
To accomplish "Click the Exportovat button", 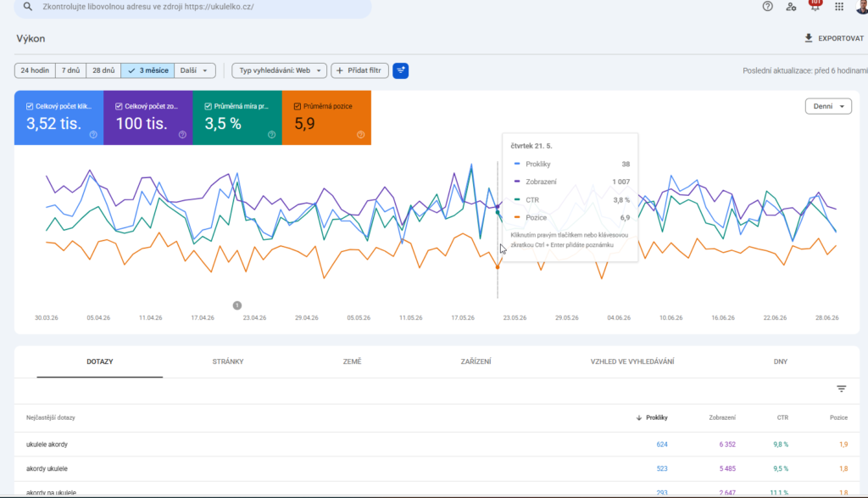I will (x=834, y=38).
